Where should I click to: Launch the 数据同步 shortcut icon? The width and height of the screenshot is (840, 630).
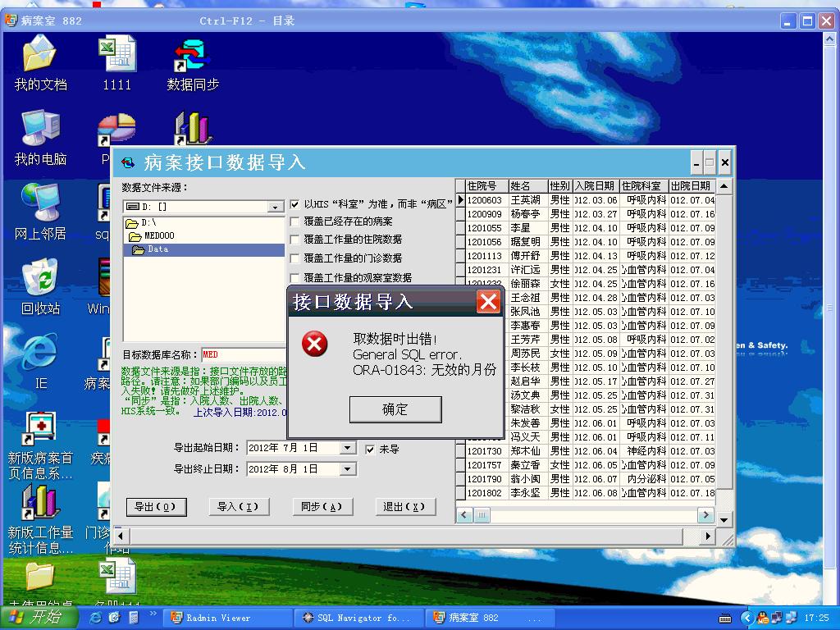(193, 62)
